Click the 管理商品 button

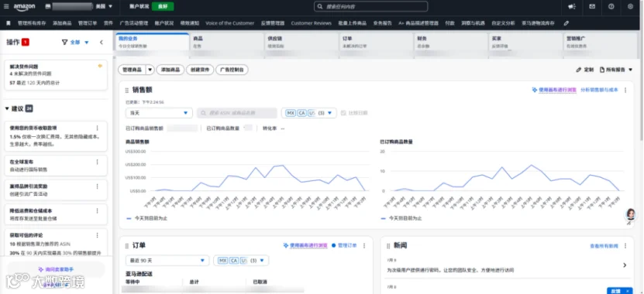coord(132,70)
